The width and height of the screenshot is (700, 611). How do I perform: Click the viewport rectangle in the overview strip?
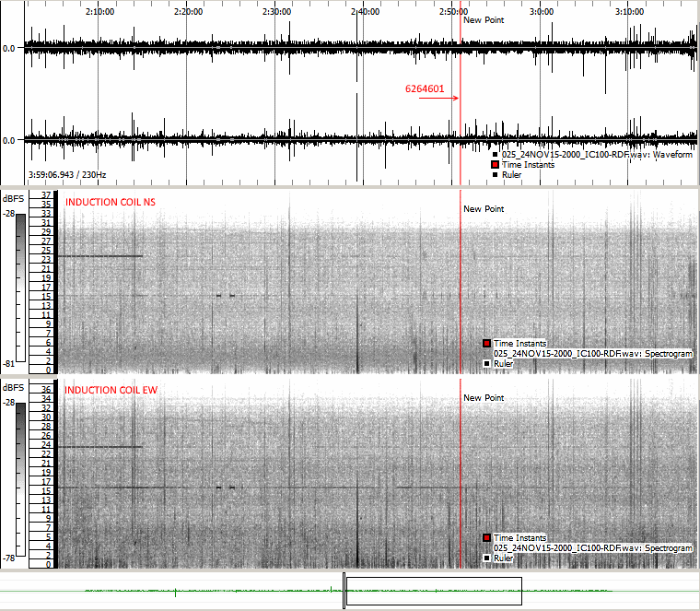tap(433, 591)
